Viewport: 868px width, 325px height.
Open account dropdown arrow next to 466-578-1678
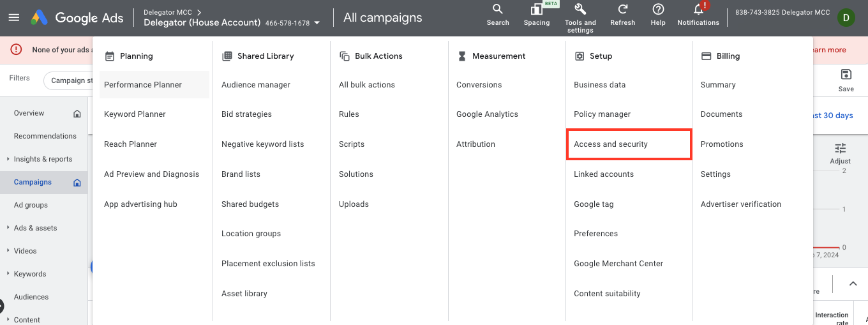coord(317,23)
